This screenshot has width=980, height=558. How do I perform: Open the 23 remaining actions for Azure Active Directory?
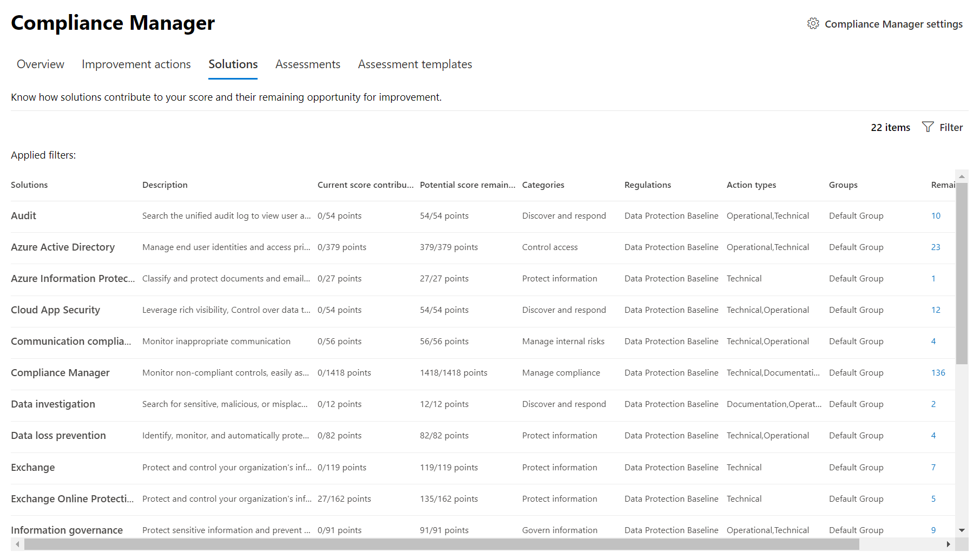tap(936, 247)
